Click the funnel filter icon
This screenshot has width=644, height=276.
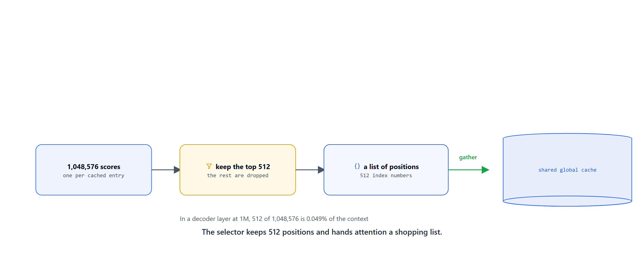click(209, 166)
